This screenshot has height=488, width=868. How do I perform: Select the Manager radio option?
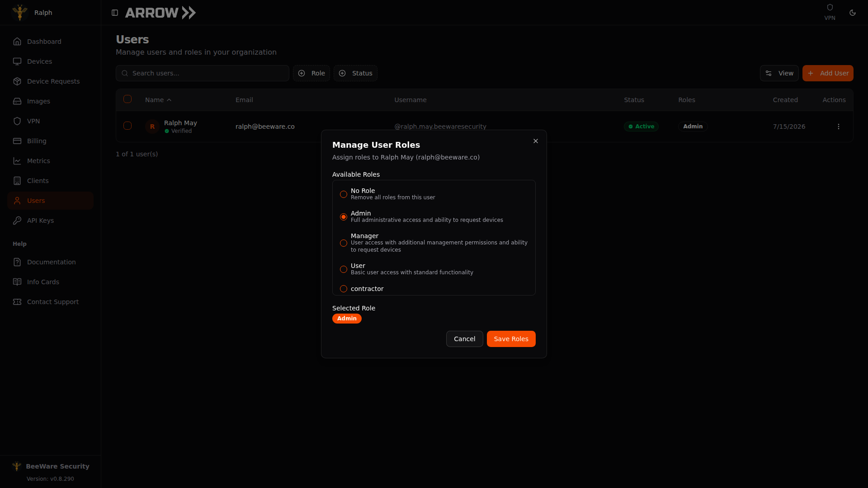[x=344, y=243]
